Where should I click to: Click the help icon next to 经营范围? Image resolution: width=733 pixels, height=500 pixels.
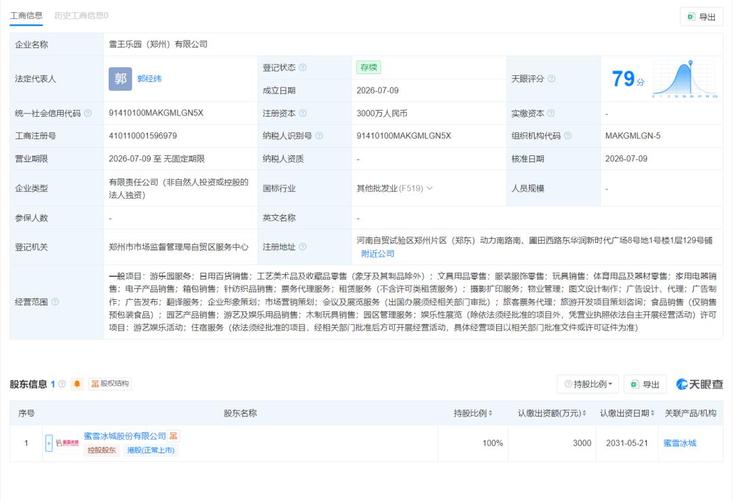[x=55, y=301]
